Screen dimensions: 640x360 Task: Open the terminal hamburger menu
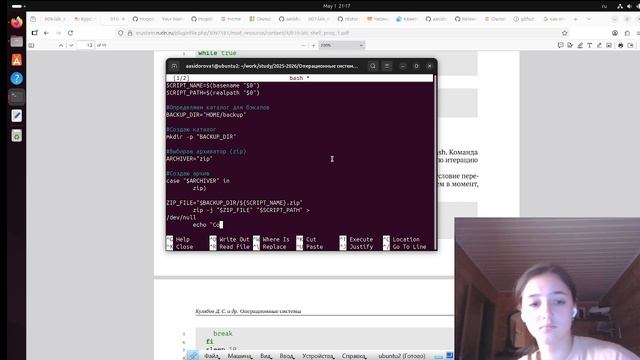(387, 66)
